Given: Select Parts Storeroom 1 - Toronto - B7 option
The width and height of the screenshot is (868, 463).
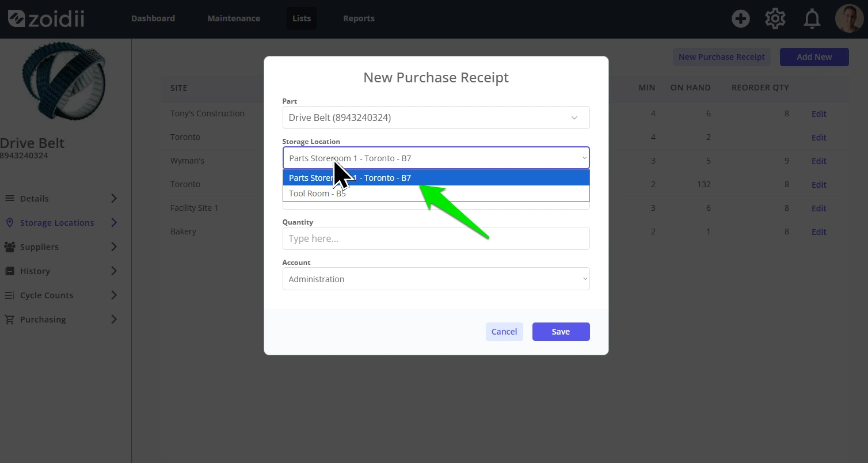Looking at the screenshot, I should (x=436, y=177).
